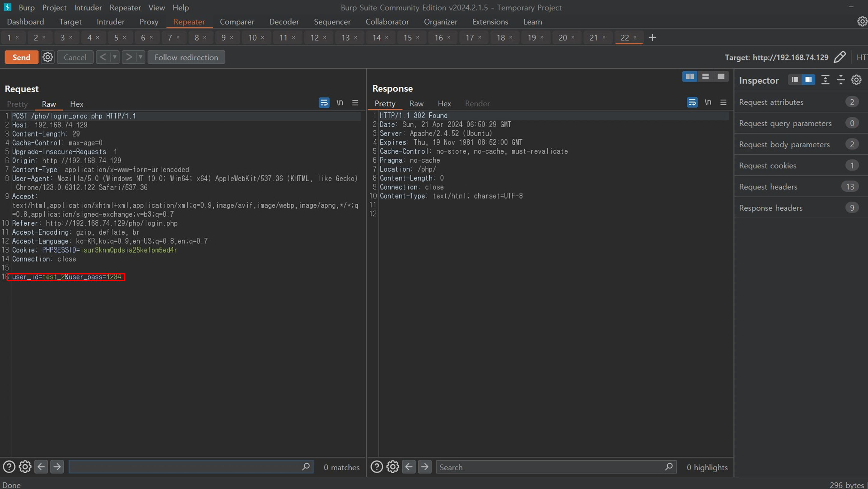Click the Send button
This screenshot has height=489, width=868.
pyautogui.click(x=22, y=57)
